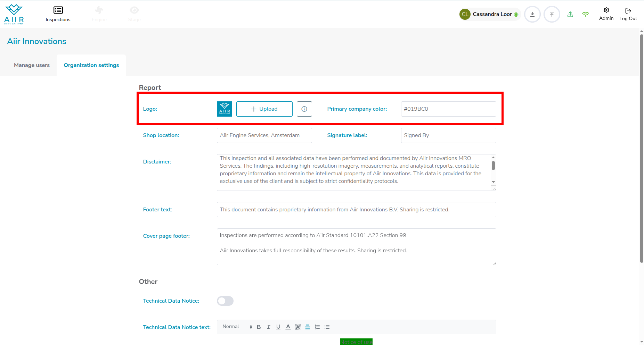The height and width of the screenshot is (345, 644).
Task: Click the Footer text: label
Action: pos(158,210)
